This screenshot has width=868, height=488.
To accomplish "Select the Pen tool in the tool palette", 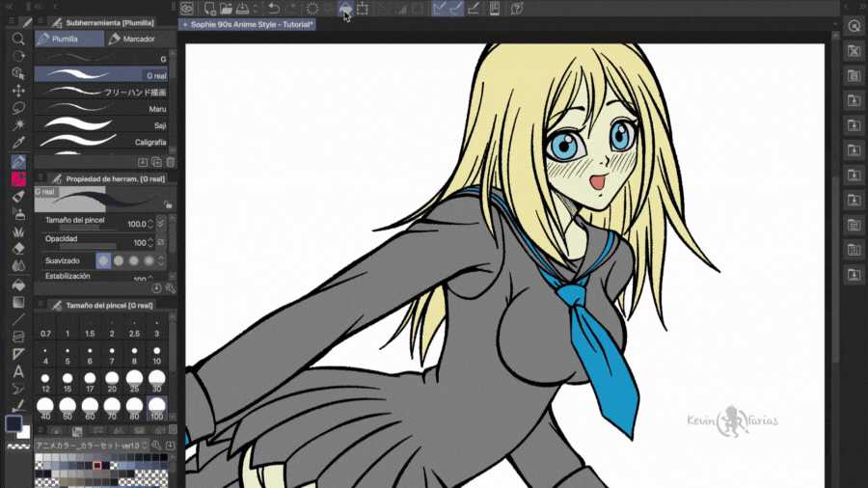I will (x=18, y=162).
